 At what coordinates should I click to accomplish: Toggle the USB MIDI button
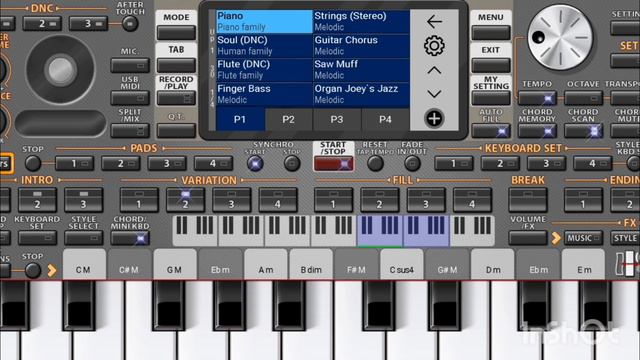coord(130,98)
